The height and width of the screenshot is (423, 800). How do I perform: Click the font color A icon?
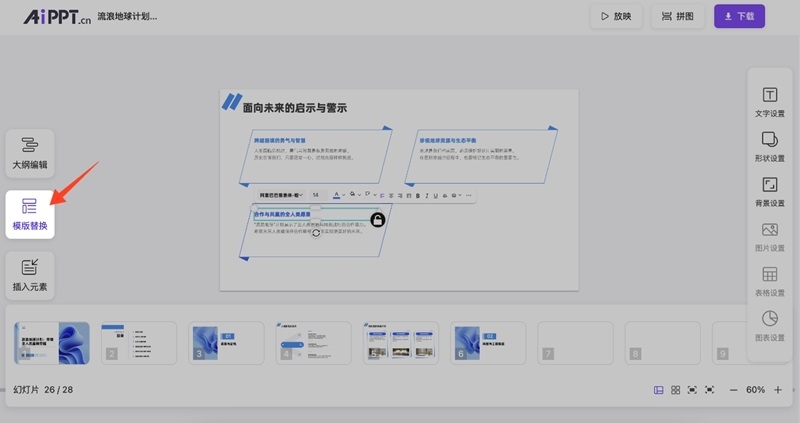(x=336, y=195)
